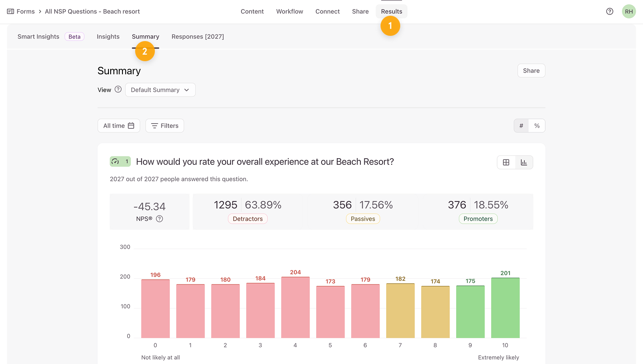Viewport: 643px width, 364px height.
Task: Switch to bar chart view icon
Action: pos(524,163)
